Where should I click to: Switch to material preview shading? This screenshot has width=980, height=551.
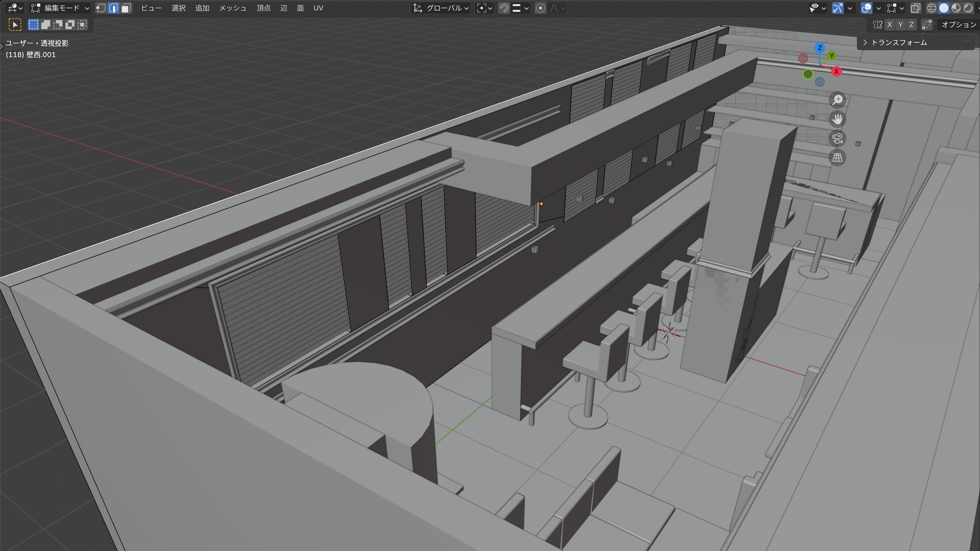tap(956, 8)
